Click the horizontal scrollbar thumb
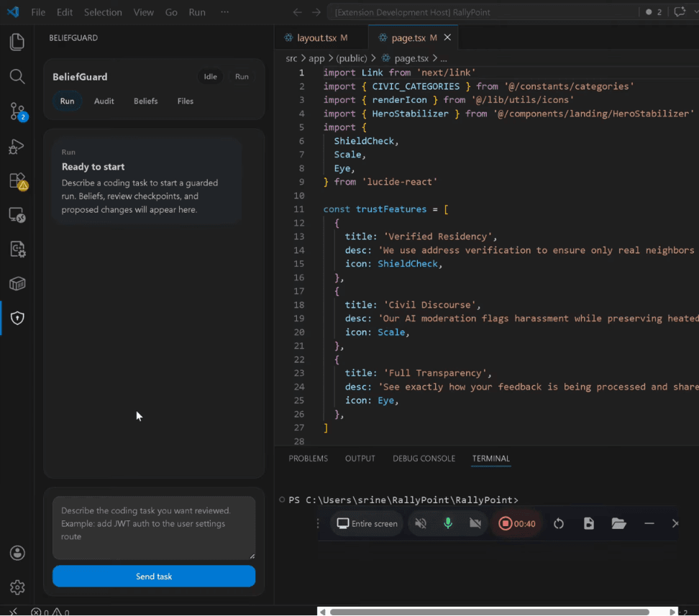 point(489,612)
